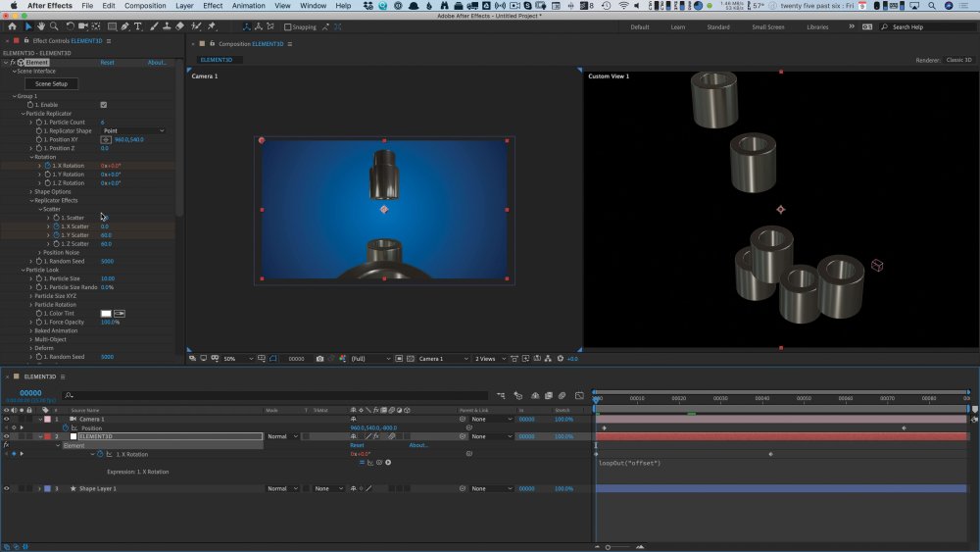Viewport: 980px width, 552px height.
Task: Switch to the Small Screen workspace
Action: 768,26
